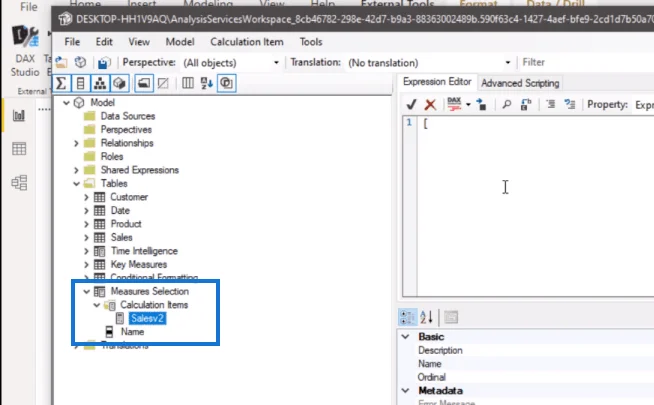Open the DAX Studio external tool
The image size is (654, 405).
[x=25, y=50]
